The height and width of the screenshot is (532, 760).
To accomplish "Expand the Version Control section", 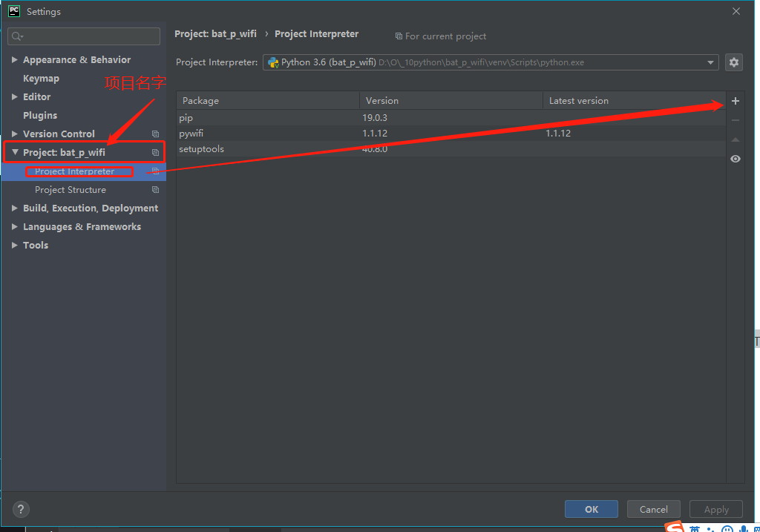I will [15, 134].
